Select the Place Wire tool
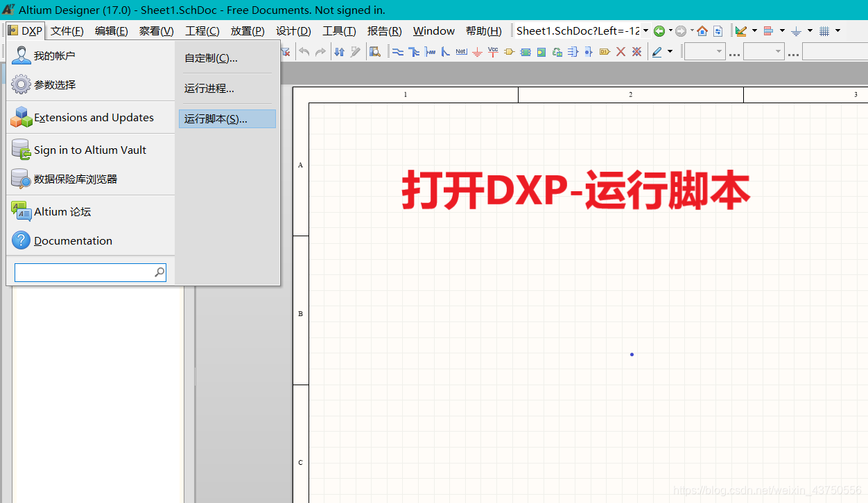This screenshot has height=503, width=868. [398, 51]
